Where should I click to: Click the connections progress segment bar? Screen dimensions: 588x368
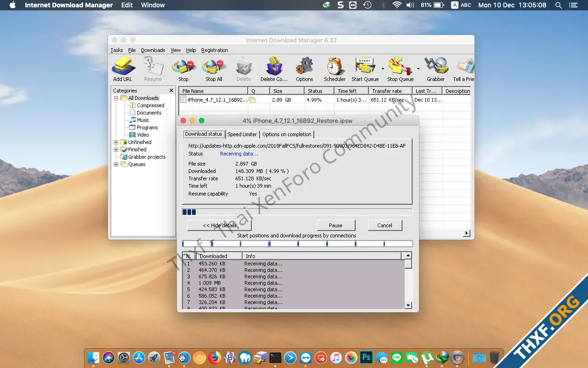pyautogui.click(x=297, y=244)
